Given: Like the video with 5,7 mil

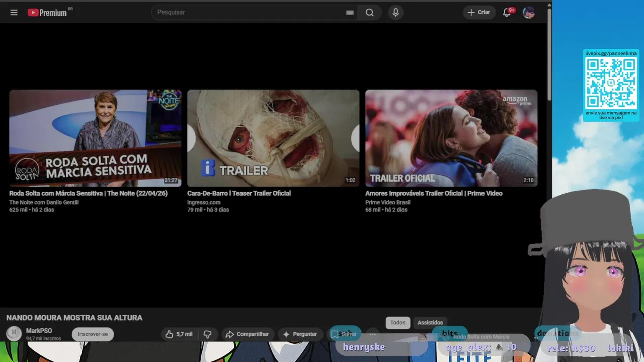Looking at the screenshot, I should pos(179,334).
